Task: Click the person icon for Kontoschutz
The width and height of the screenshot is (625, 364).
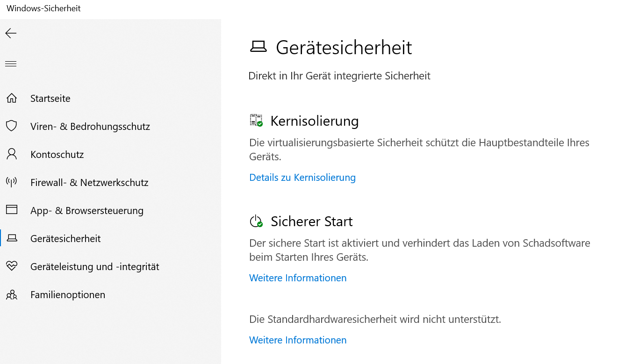Action: 12,154
